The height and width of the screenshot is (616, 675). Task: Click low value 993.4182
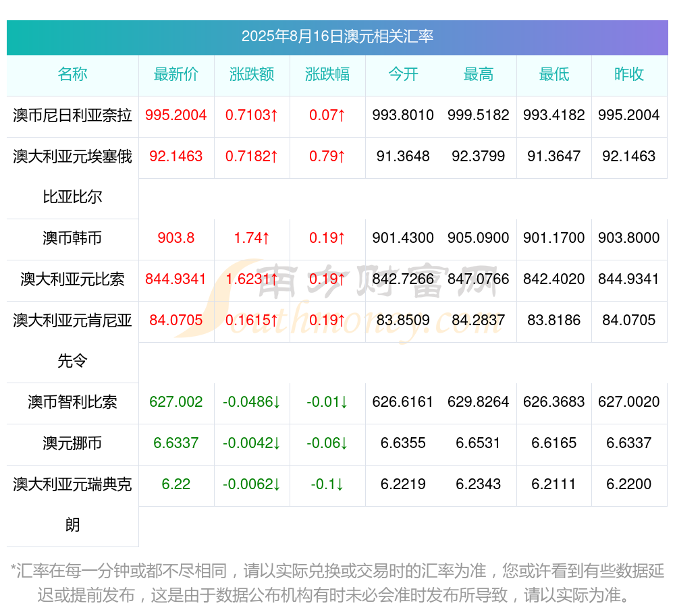554,115
